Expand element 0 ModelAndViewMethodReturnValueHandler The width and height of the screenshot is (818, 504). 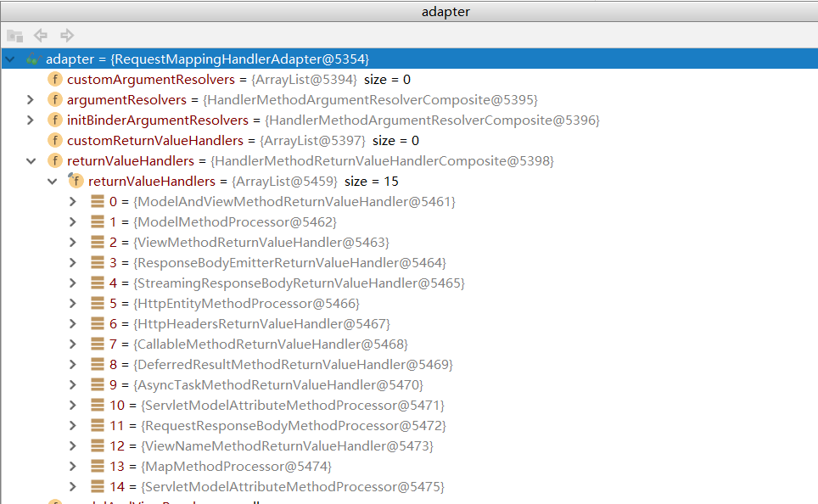(x=73, y=201)
